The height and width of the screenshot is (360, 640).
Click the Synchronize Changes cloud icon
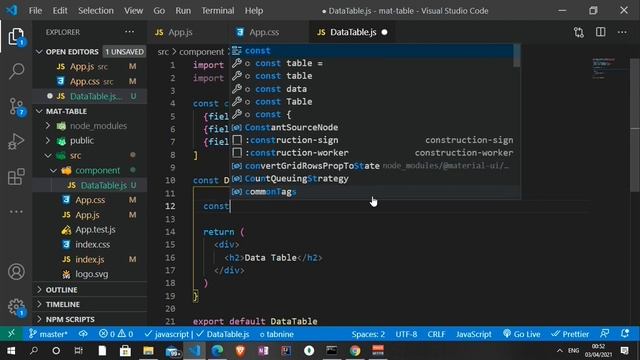83,334
